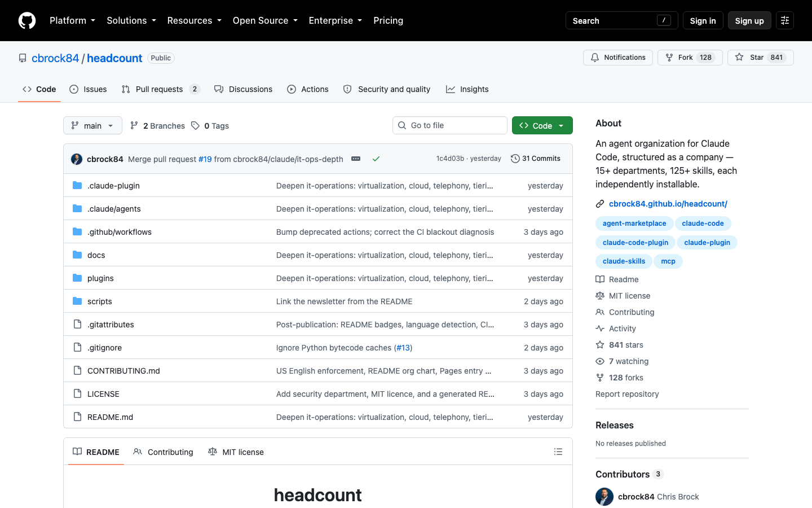Open the Pricing page
The width and height of the screenshot is (812, 508).
[388, 20]
